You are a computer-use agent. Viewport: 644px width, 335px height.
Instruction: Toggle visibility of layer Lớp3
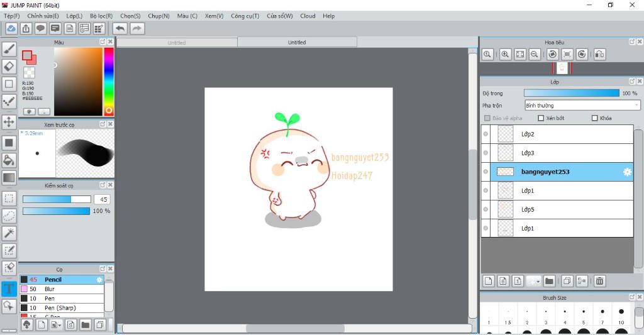coord(486,153)
